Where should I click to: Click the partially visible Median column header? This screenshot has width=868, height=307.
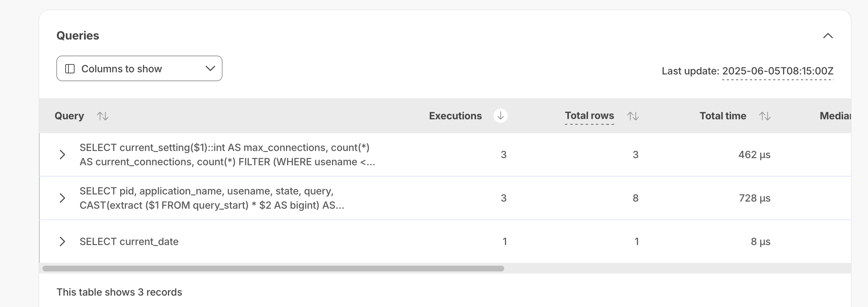coord(835,116)
